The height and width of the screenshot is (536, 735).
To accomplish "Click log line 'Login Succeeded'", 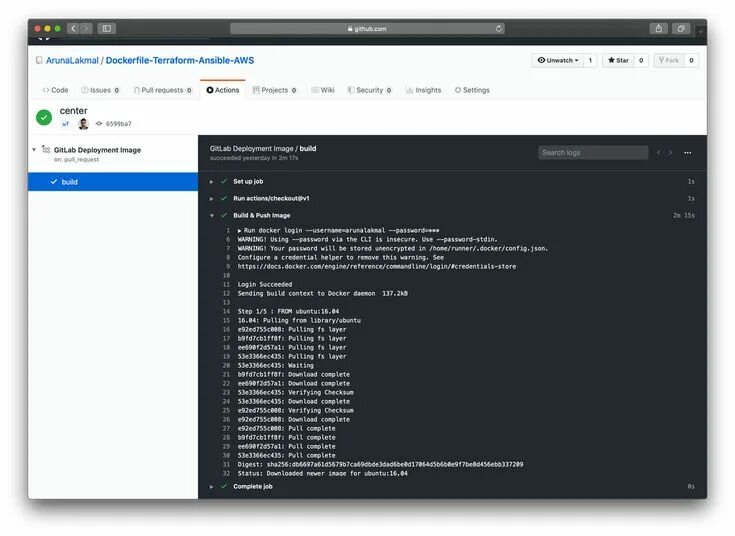I will (264, 285).
